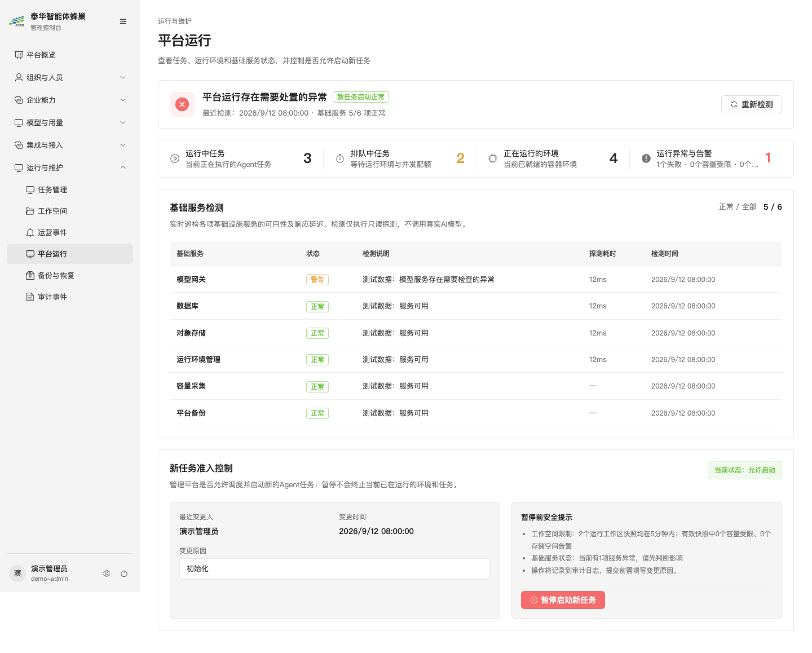
Task: Click the 重新检测 button
Action: [x=751, y=104]
